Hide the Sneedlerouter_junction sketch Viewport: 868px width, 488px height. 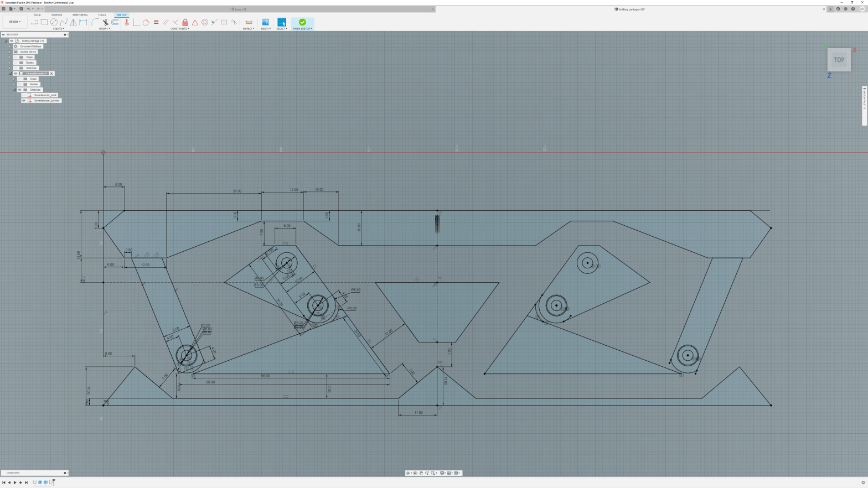click(x=24, y=101)
